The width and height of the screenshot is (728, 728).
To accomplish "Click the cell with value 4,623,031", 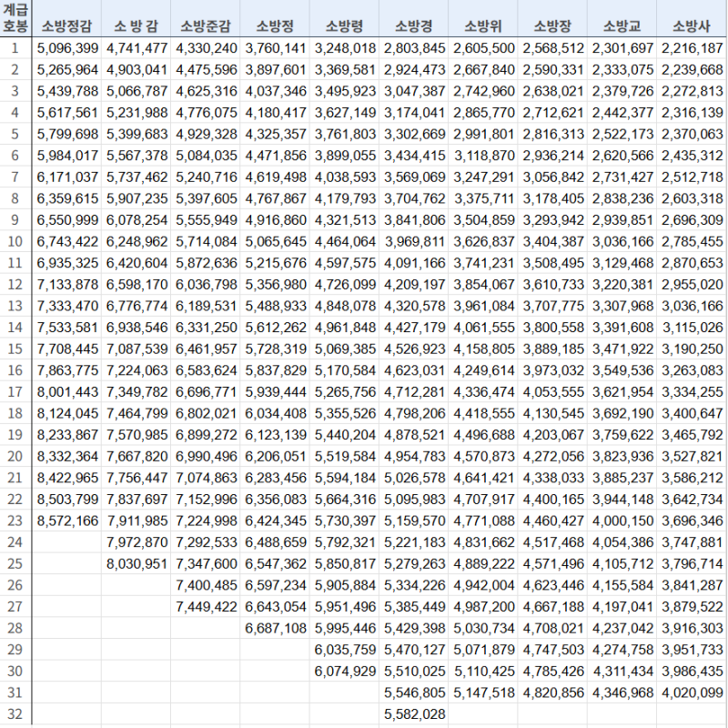I will pyautogui.click(x=414, y=370).
